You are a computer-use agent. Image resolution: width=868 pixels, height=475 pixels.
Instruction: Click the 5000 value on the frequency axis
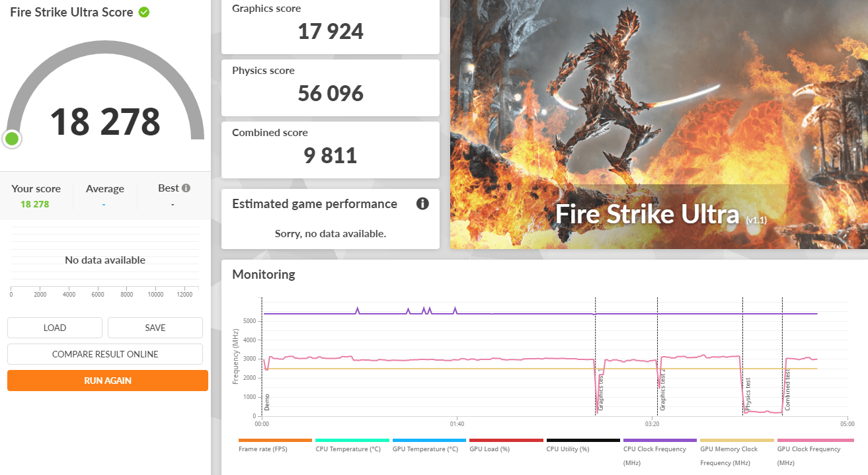pyautogui.click(x=249, y=321)
